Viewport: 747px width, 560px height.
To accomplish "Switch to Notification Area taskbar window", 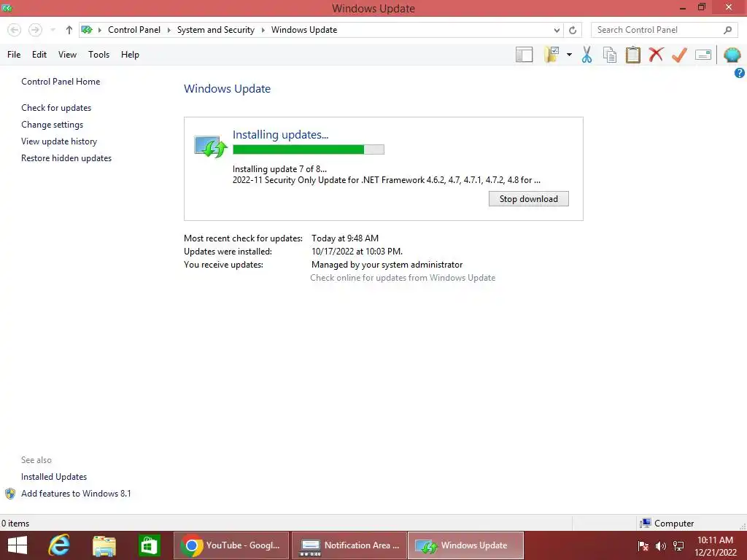I will [x=349, y=545].
